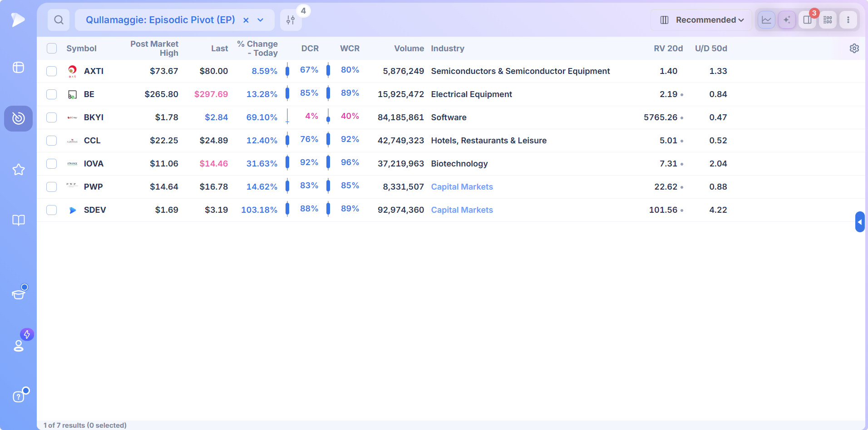This screenshot has height=430, width=868.
Task: Open the user profile sidebar icon
Action: tap(19, 346)
